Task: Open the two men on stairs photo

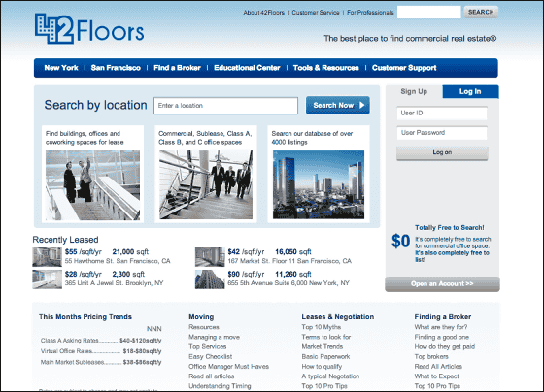Action: [92, 185]
